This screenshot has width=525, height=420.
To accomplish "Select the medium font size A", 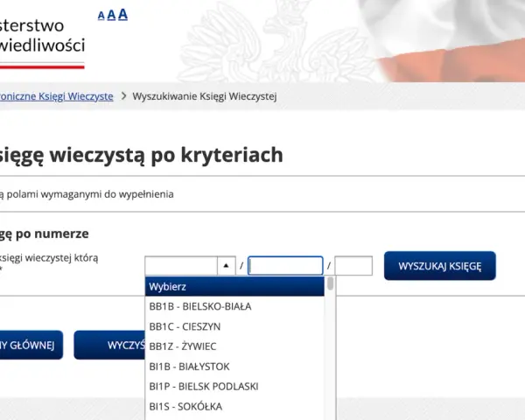I will [111, 15].
